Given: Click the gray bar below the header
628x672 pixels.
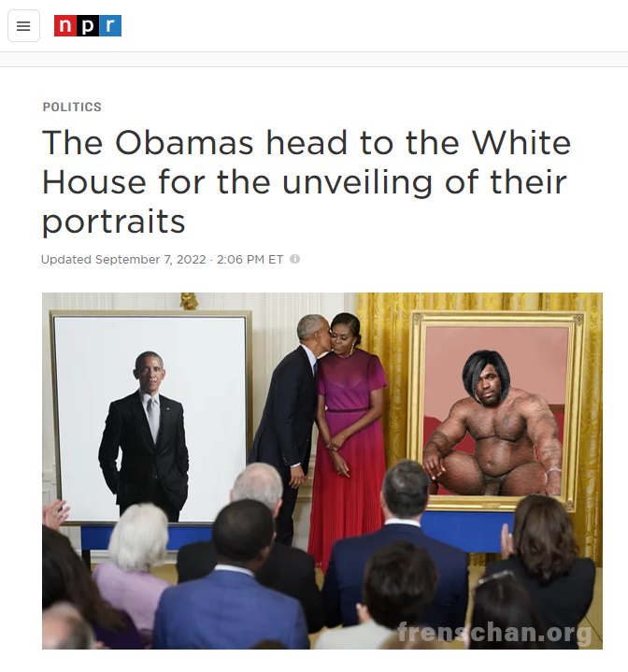Looking at the screenshot, I should 314,60.
